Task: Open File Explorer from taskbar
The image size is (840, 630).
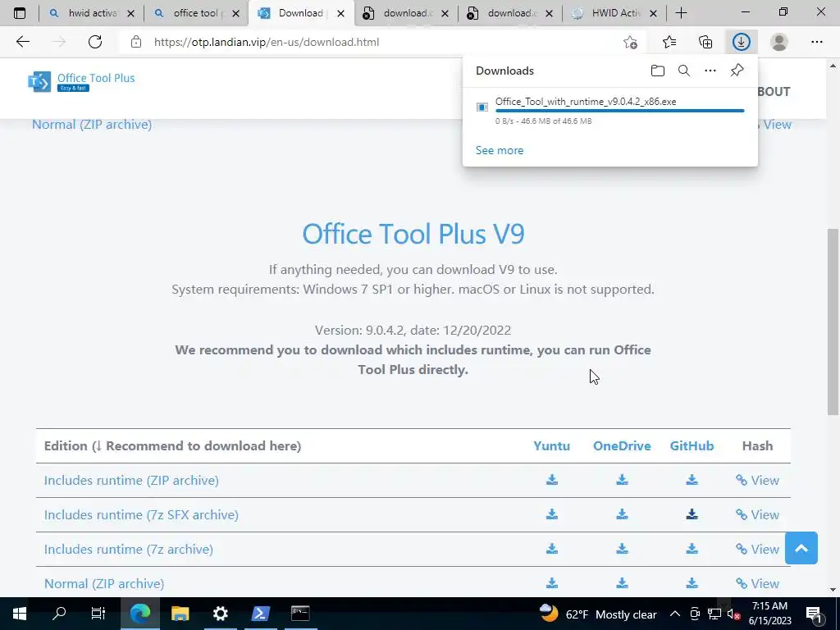Action: click(x=180, y=614)
